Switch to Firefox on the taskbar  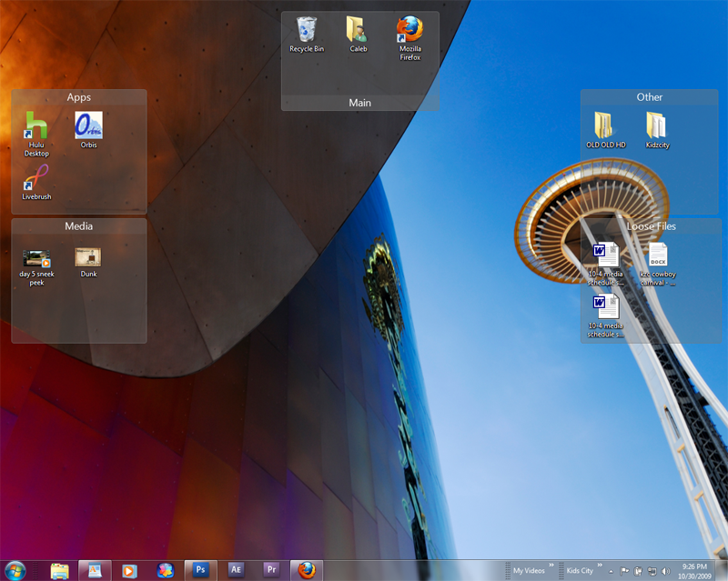[x=307, y=570]
